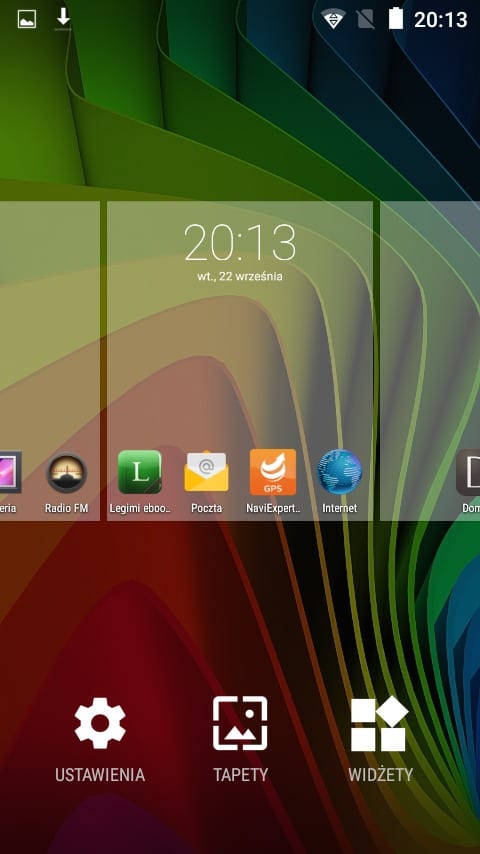Tap the Wi-Fi signal status icon

click(x=333, y=20)
